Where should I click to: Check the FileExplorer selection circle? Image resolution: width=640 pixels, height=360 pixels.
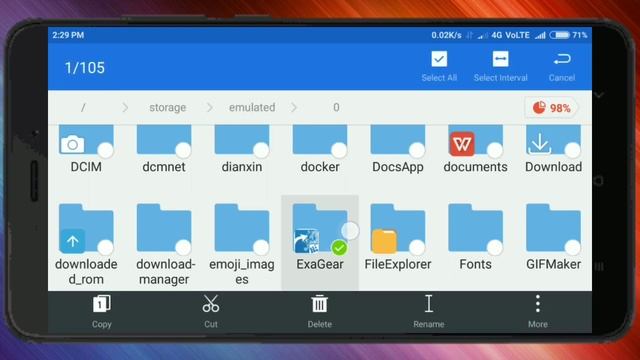(x=417, y=247)
